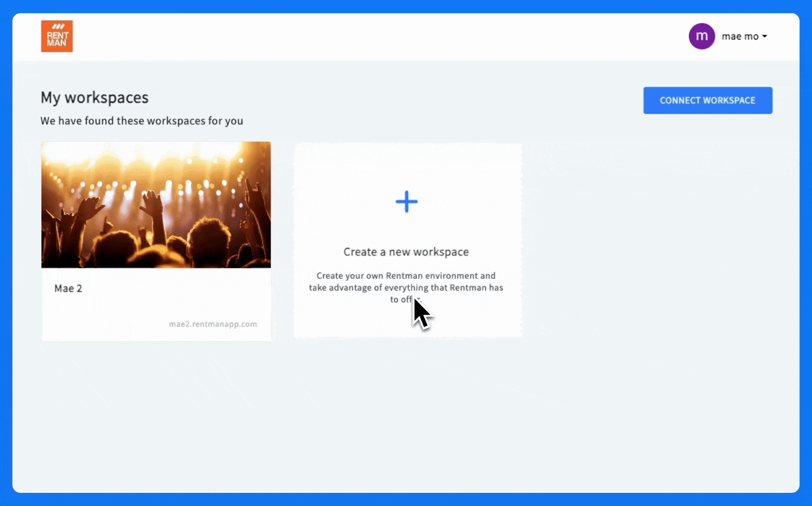Screen dimensions: 812x506
Task: Click the 'My workspaces' heading
Action: 95,97
